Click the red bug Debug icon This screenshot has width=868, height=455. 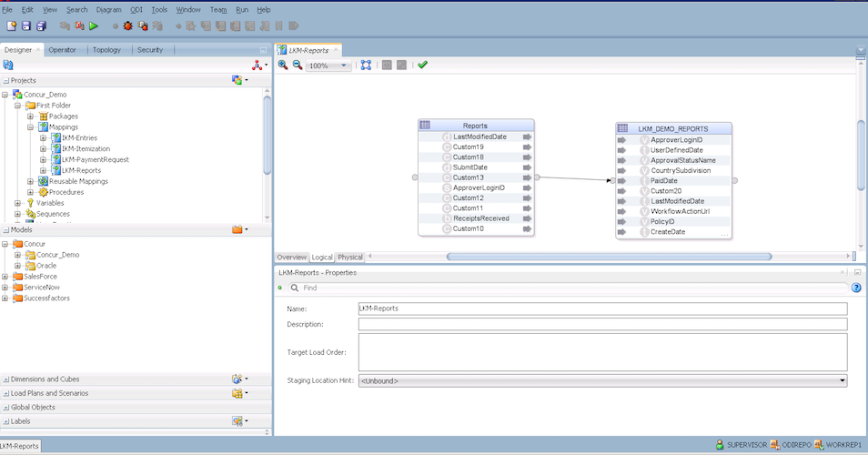point(128,26)
